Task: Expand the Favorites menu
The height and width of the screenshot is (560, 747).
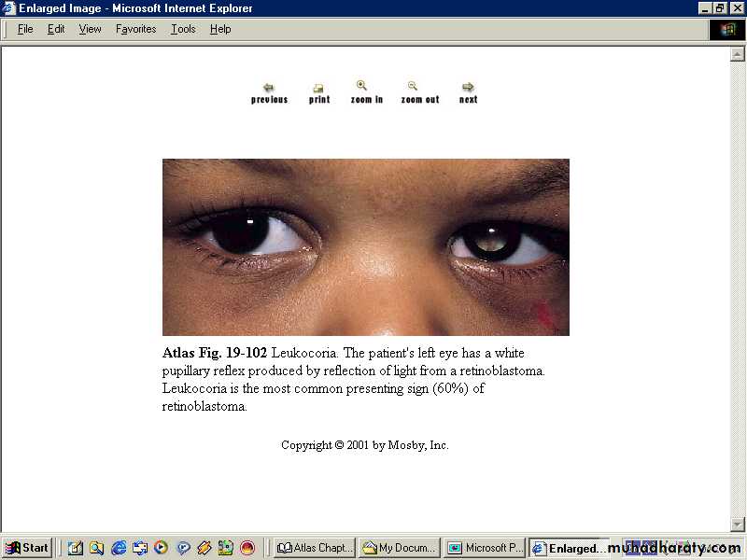Action: [x=135, y=29]
